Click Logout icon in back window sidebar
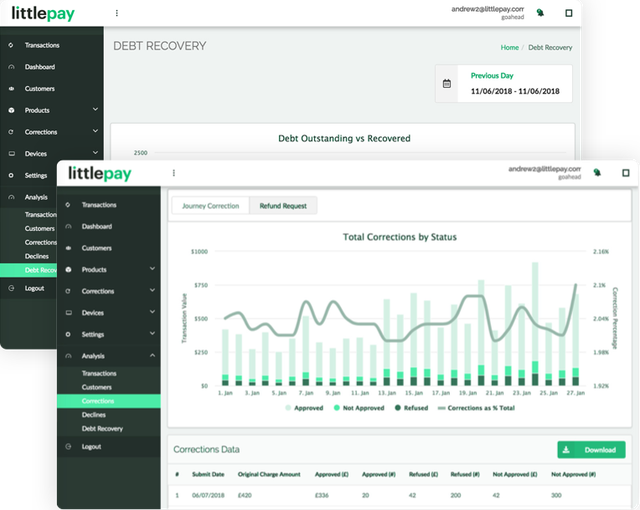 11,288
